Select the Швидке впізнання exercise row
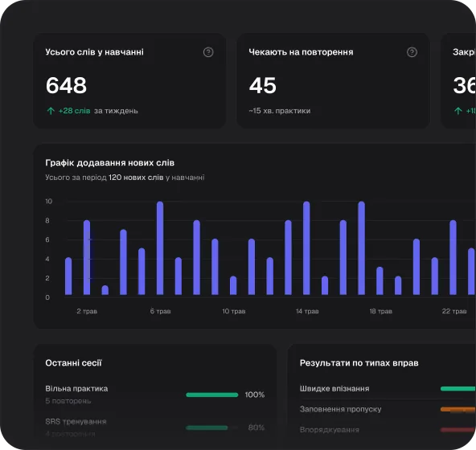The image size is (476, 450). pos(388,389)
